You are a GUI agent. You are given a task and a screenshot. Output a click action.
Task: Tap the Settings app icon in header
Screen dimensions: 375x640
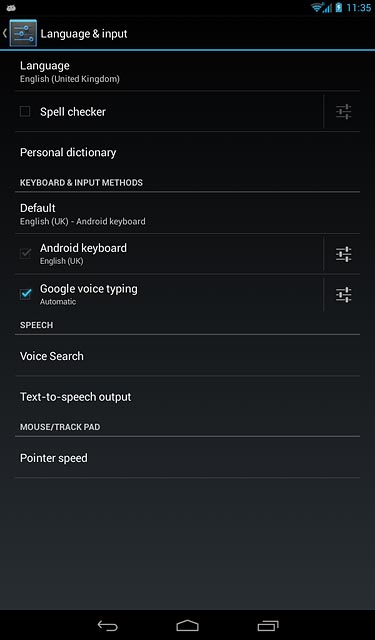[23, 33]
